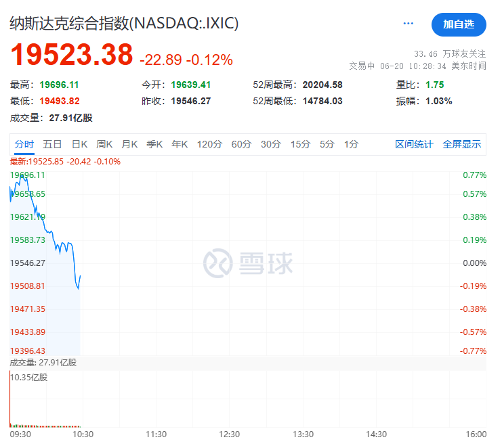The height and width of the screenshot is (448, 502).
Task: Click the 今开 value 19639.41
Action: point(190,85)
